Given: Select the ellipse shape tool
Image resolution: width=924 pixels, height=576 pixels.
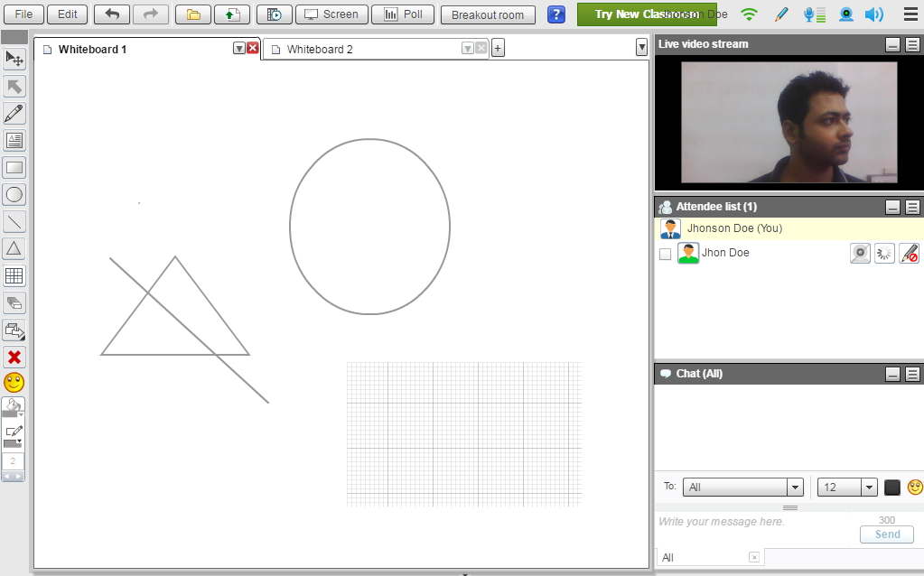Looking at the screenshot, I should tap(14, 195).
